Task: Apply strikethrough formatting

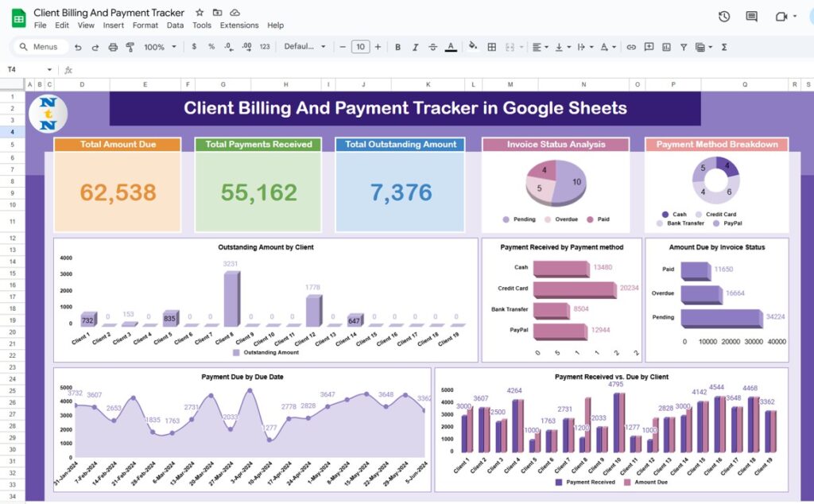Action: (x=432, y=47)
